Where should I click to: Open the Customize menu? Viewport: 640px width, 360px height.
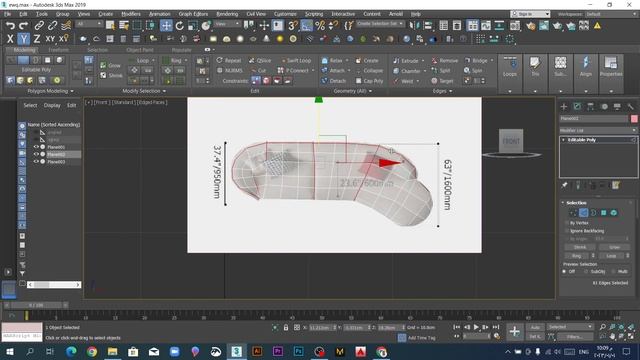(x=285, y=14)
